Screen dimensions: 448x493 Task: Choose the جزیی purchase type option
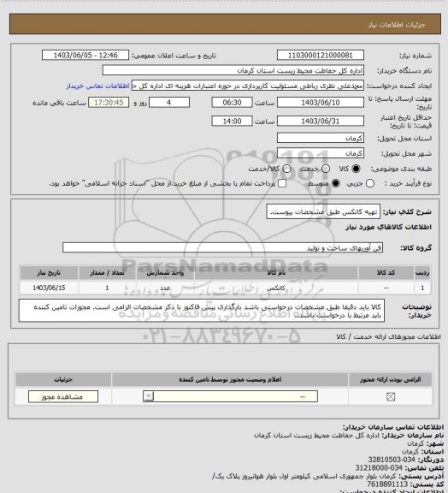click(x=370, y=183)
